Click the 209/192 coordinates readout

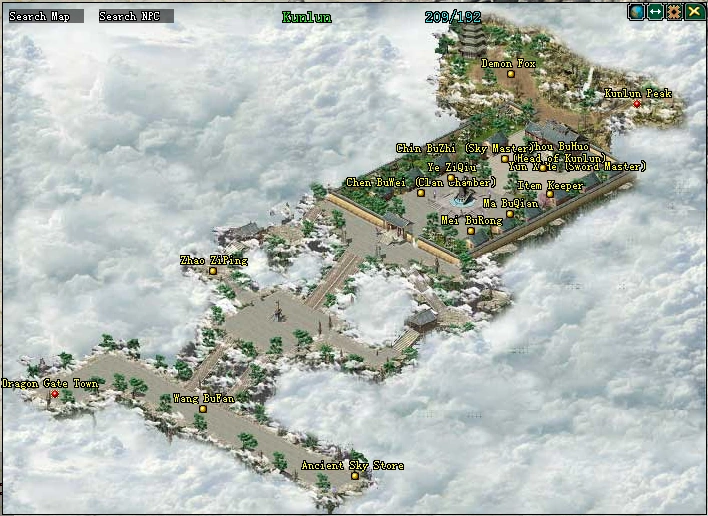(453, 17)
